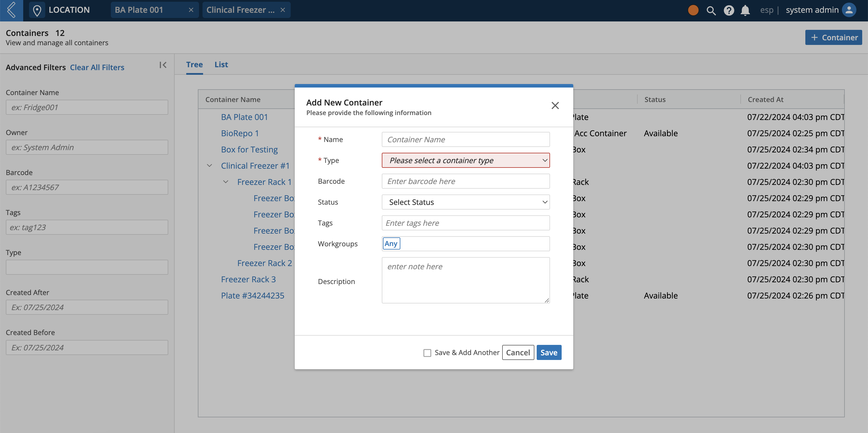
Task: Click the Any workgroup tag
Action: click(x=391, y=243)
